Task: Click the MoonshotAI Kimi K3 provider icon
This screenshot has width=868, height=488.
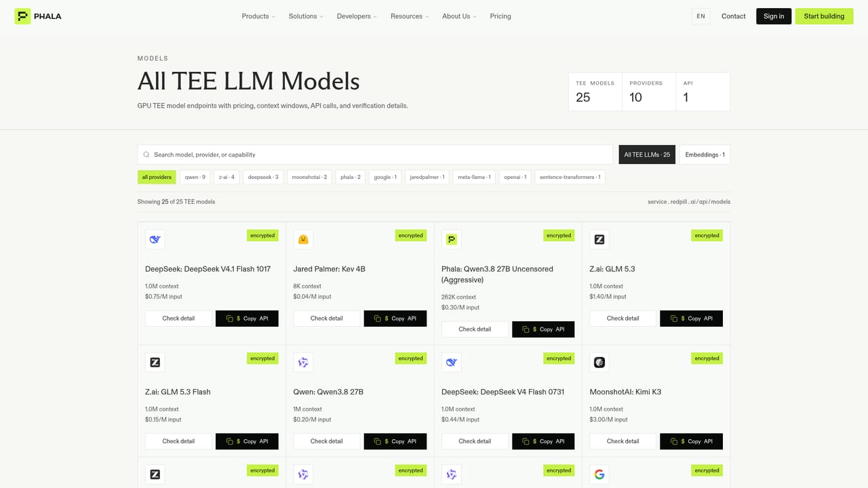Action: click(x=599, y=362)
